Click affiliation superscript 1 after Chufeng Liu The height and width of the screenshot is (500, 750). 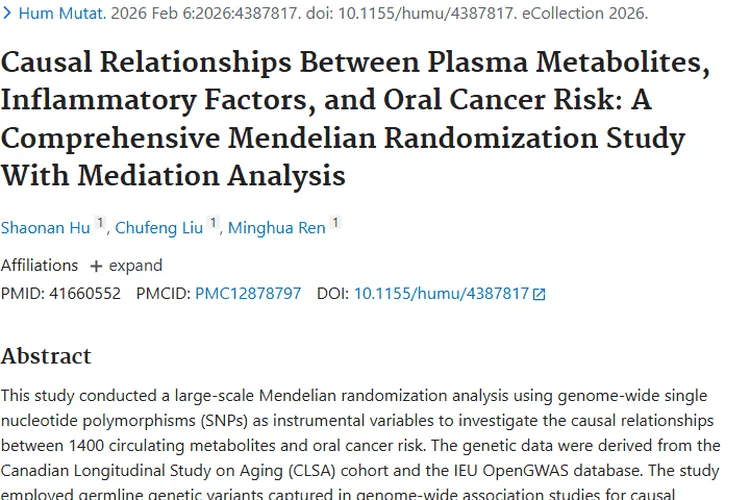(213, 224)
